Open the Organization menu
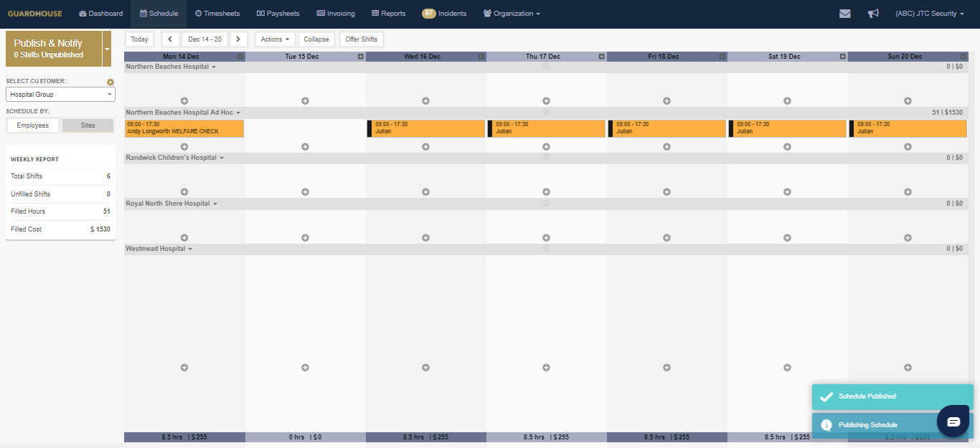 512,14
